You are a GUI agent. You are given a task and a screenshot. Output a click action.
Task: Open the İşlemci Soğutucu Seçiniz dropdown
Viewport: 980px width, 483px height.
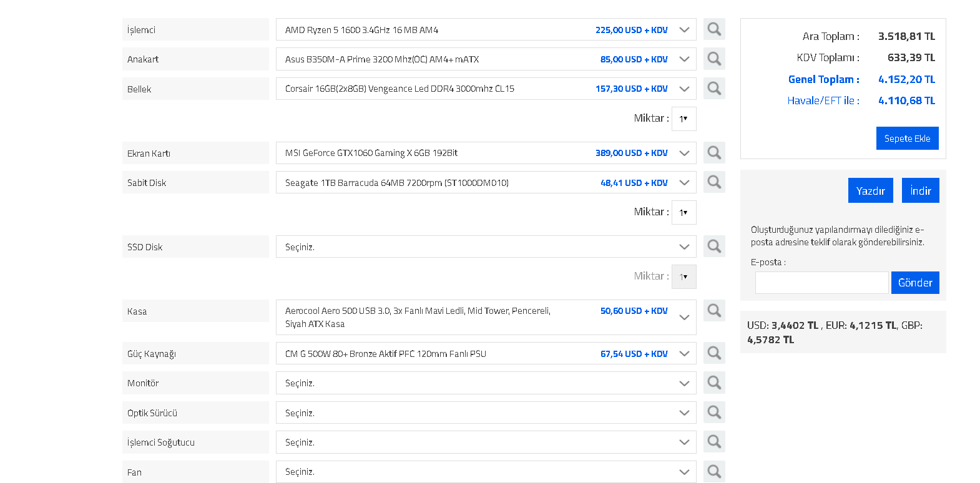point(486,442)
